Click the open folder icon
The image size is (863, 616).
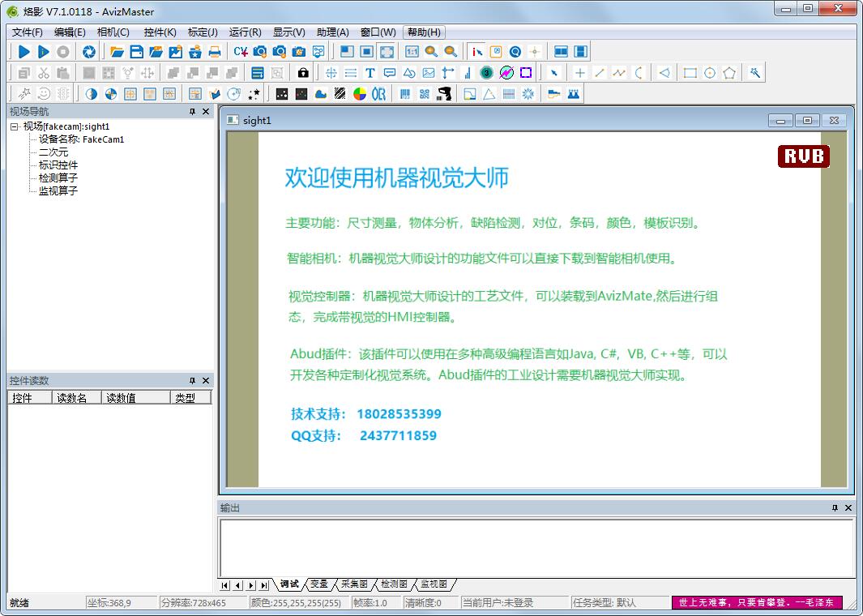point(117,52)
